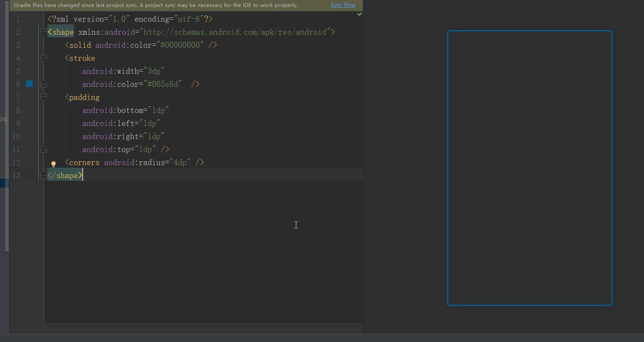644x342 pixels.
Task: Click the xmlns:android attribute name
Action: pos(106,32)
